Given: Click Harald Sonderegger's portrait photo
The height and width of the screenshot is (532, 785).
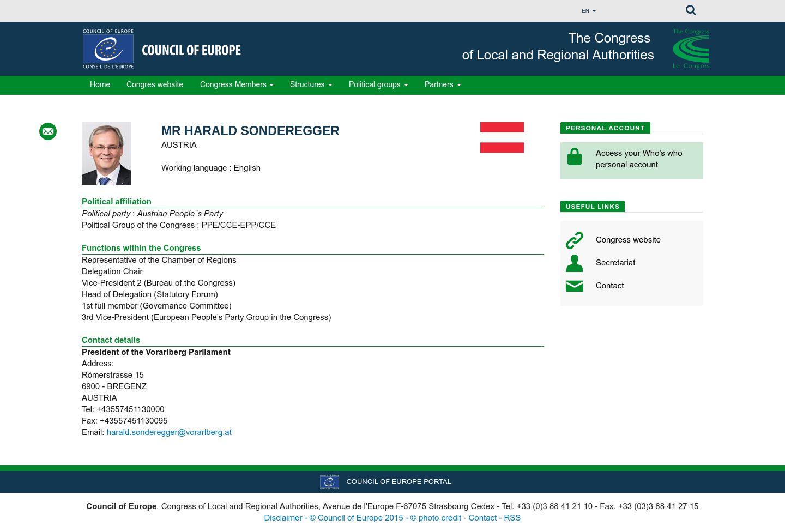Looking at the screenshot, I should (106, 153).
